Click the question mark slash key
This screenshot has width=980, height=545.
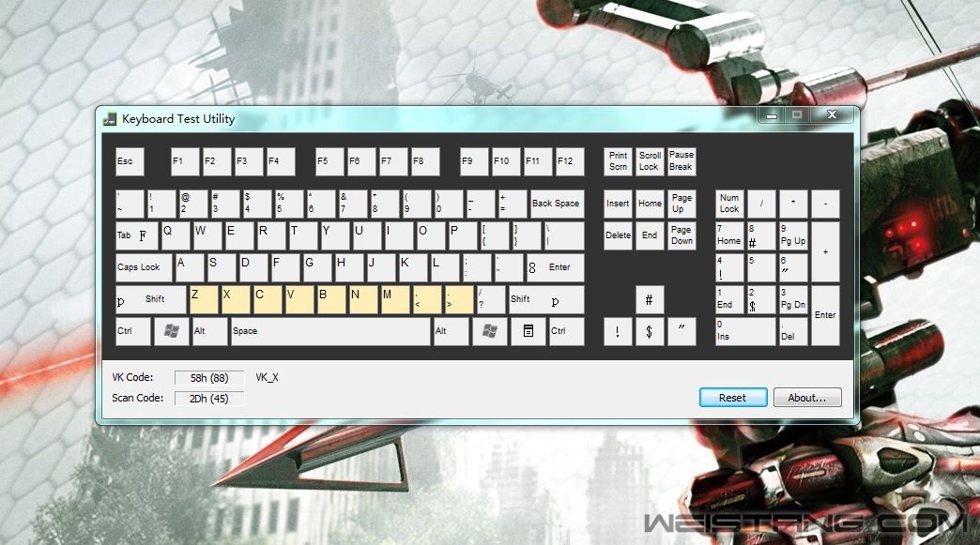491,299
